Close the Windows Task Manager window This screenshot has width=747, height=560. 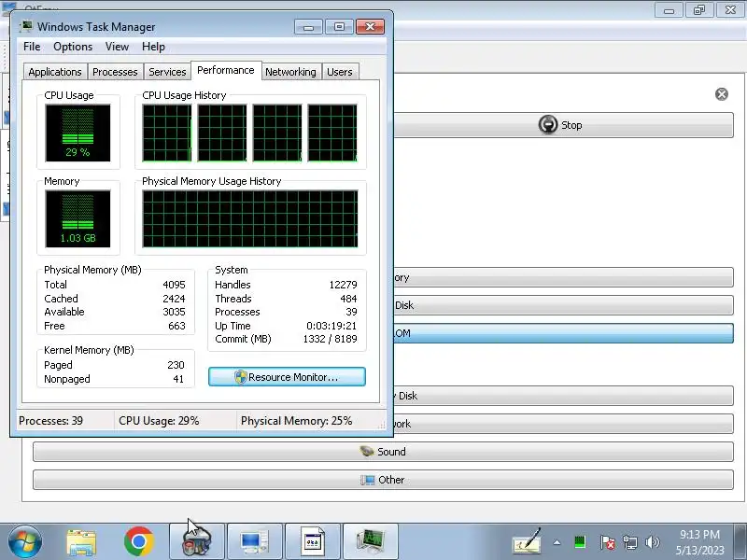(370, 27)
